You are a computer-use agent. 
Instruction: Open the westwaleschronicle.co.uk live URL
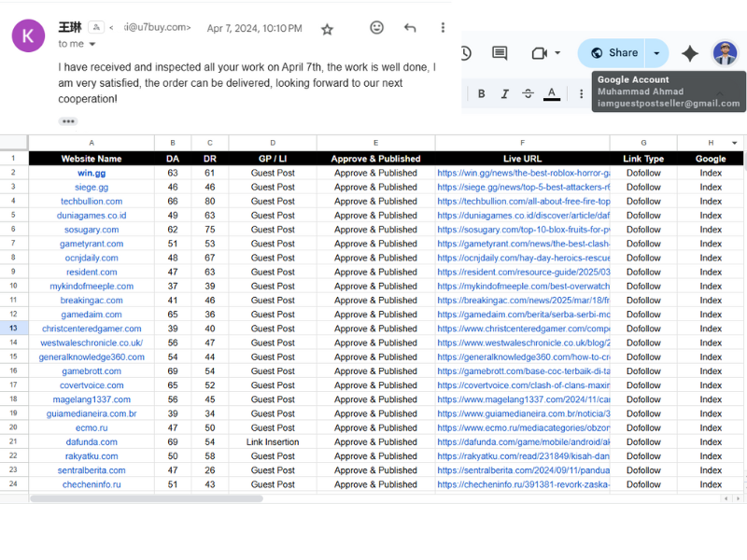click(523, 343)
